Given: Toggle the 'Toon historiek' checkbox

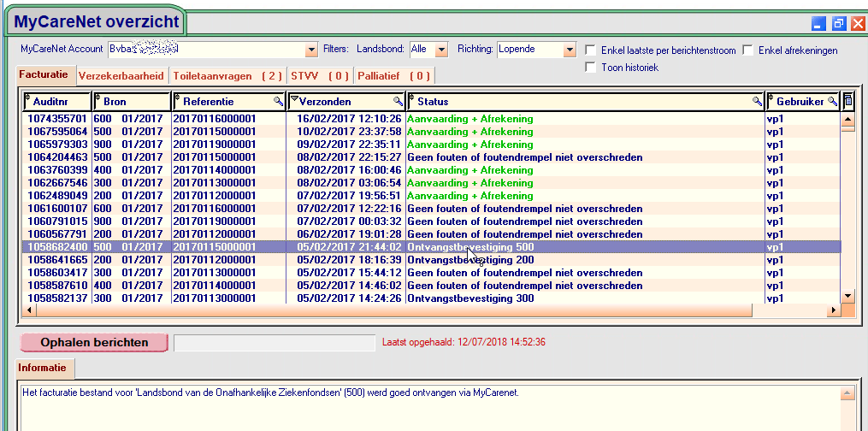Looking at the screenshot, I should click(x=591, y=68).
